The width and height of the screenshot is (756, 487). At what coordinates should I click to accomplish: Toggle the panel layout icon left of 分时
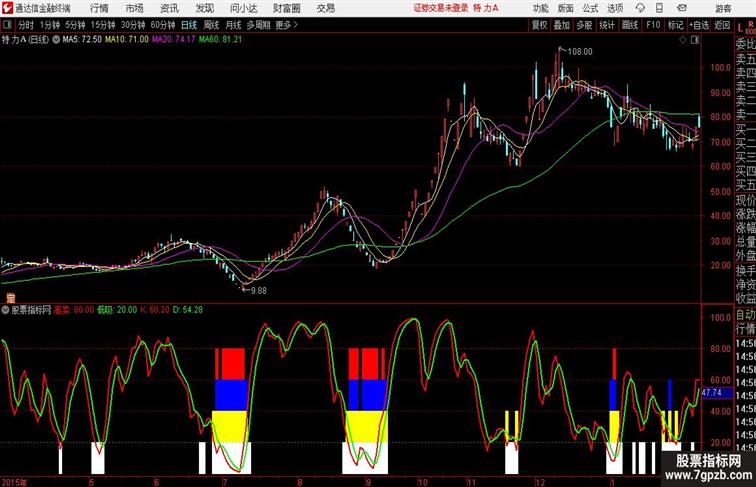(x=7, y=25)
